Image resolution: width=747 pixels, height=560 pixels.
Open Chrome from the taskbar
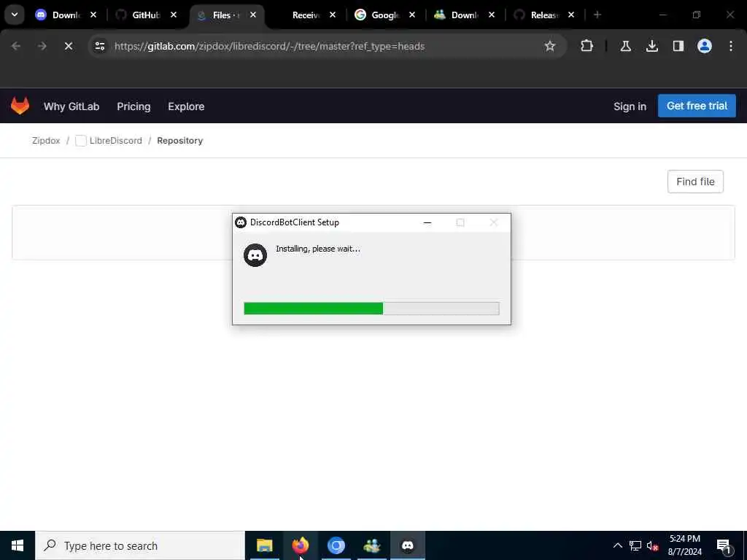[336, 545]
